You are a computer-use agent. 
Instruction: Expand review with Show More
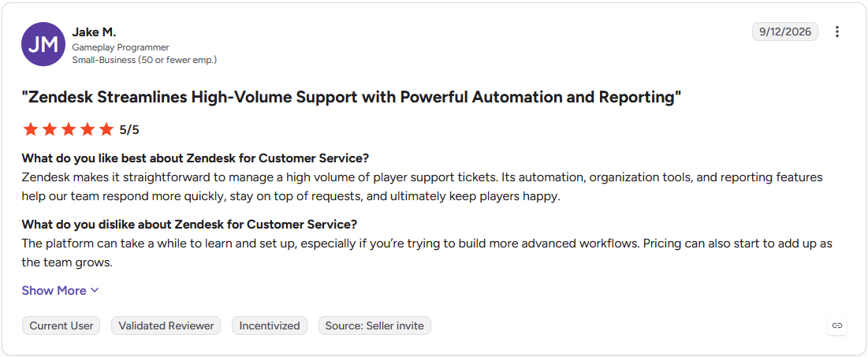click(61, 291)
